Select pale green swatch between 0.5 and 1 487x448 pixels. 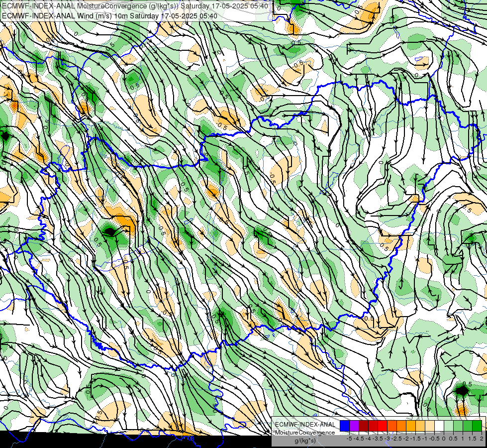tap(449, 426)
